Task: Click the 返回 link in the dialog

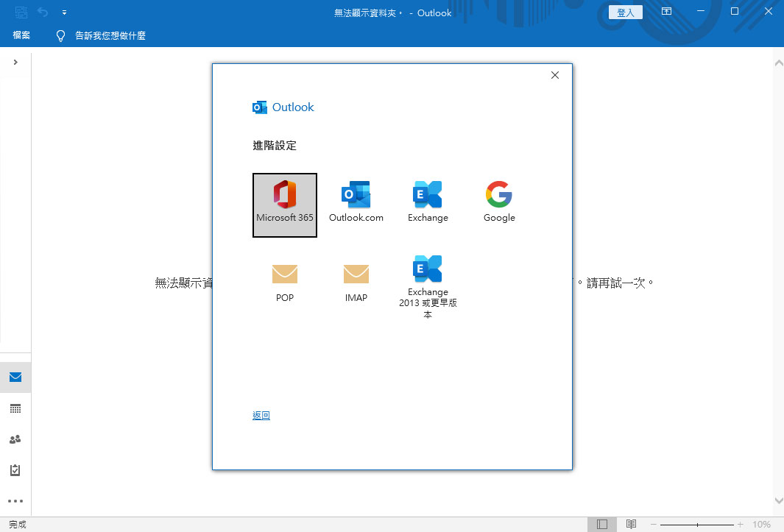Action: click(261, 416)
